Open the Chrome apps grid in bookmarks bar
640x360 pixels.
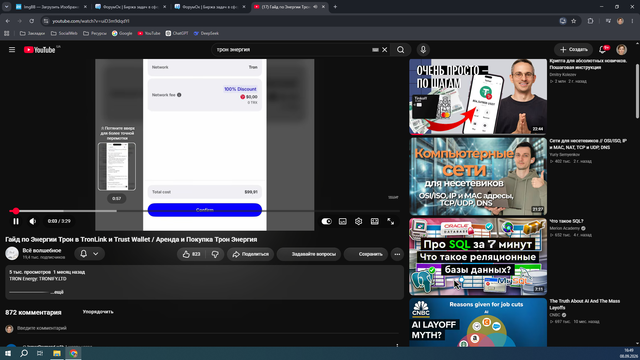(7, 33)
